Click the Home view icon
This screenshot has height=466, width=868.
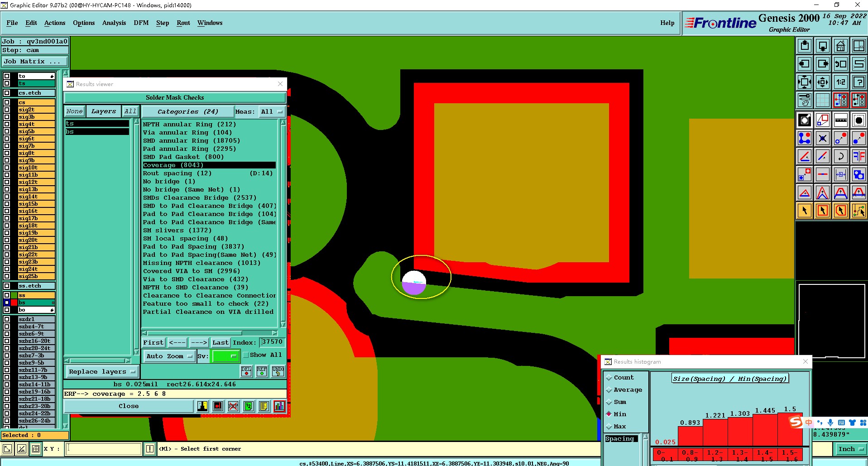pos(841,46)
